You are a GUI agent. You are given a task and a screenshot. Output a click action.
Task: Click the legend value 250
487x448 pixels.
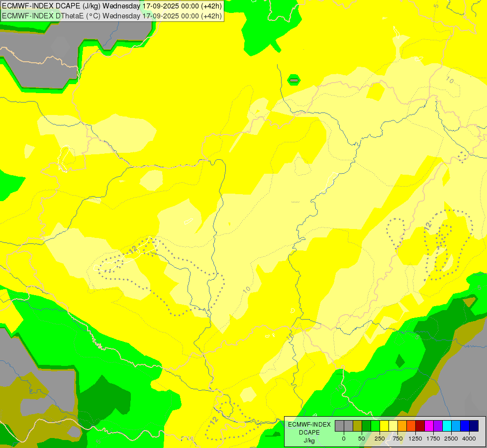pyautogui.click(x=380, y=439)
